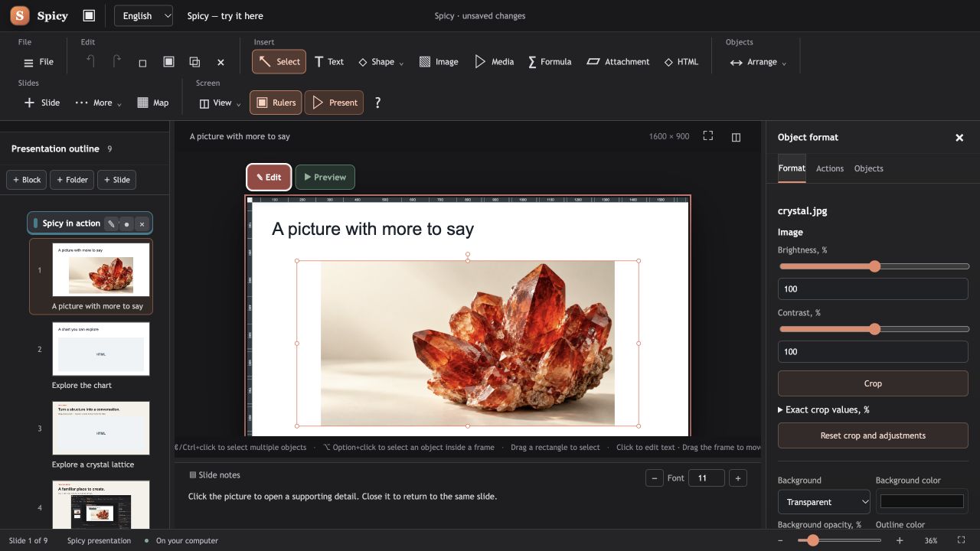
Task: Click the X delete icon in Edit group
Action: point(220,62)
